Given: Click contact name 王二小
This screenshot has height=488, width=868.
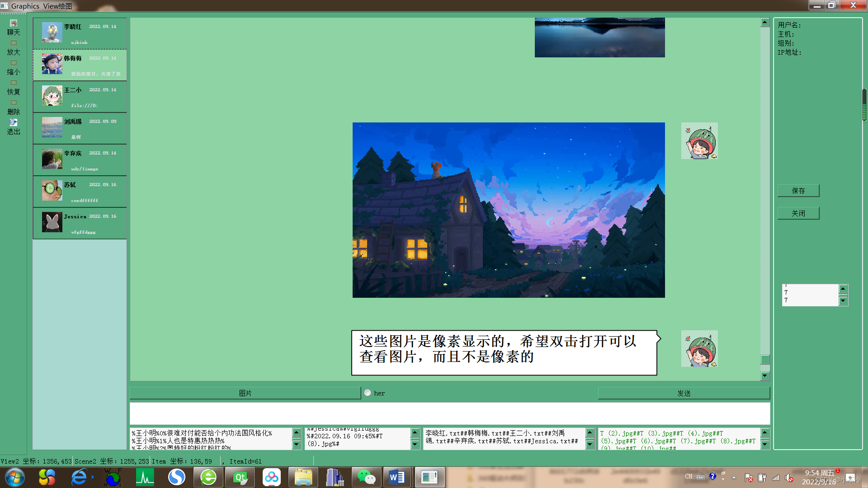Looking at the screenshot, I should [73, 90].
